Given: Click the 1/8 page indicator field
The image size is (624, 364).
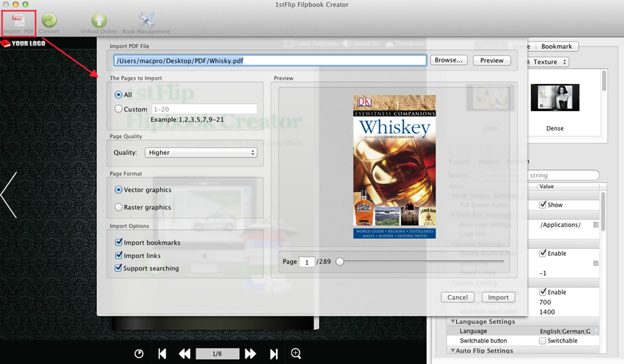Looking at the screenshot, I should [x=217, y=354].
